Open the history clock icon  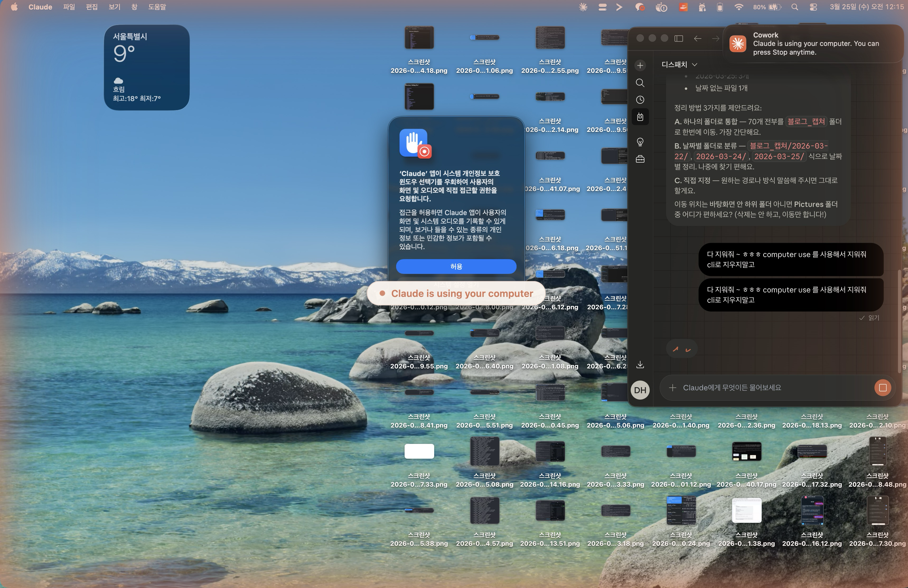coord(640,100)
